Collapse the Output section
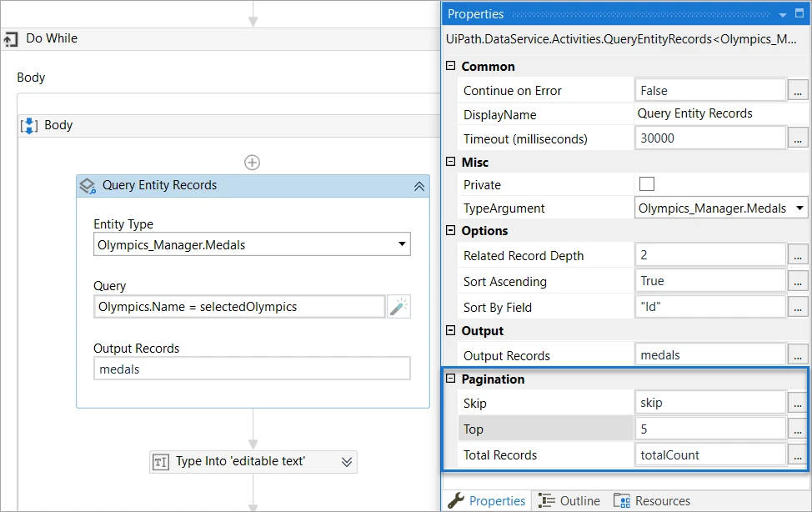 point(450,330)
